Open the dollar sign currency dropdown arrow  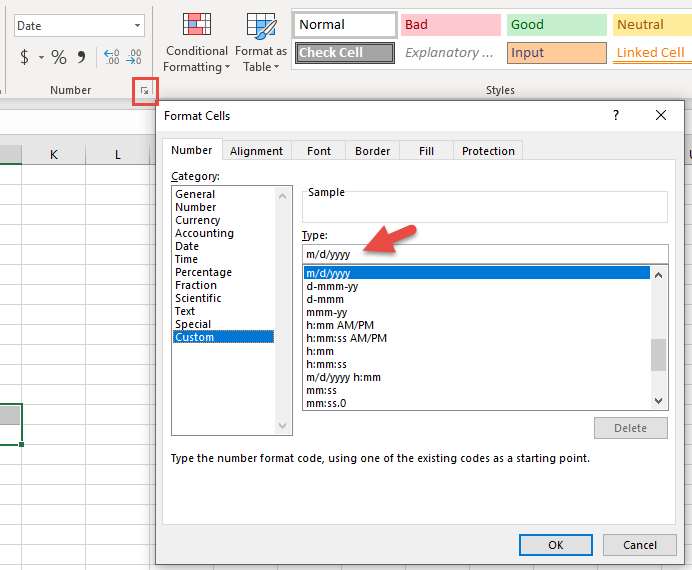click(x=41, y=57)
